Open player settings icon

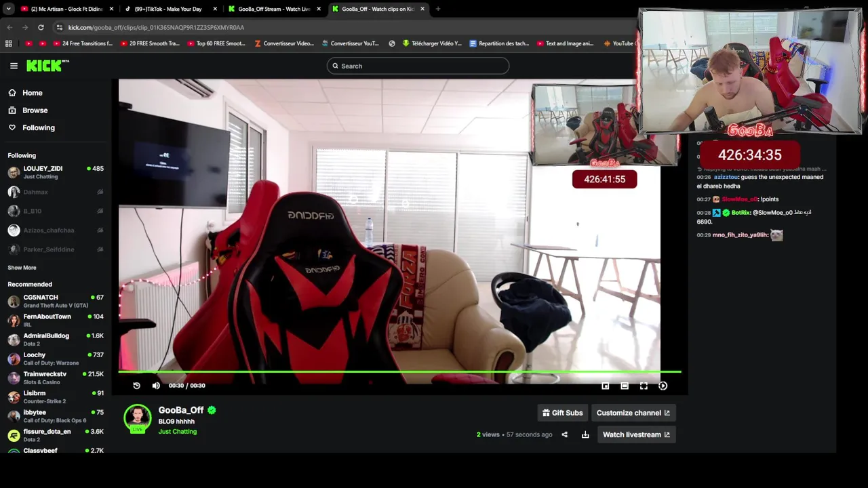pyautogui.click(x=663, y=386)
